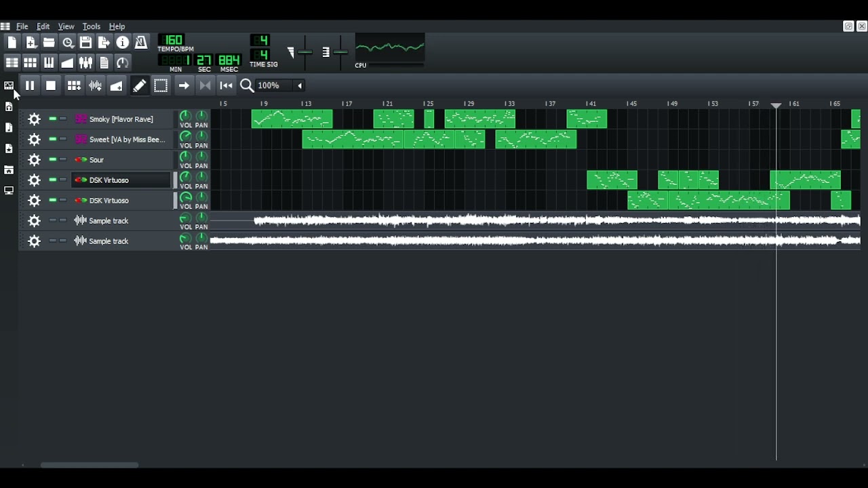Toggle the metronome

pyautogui.click(x=141, y=43)
